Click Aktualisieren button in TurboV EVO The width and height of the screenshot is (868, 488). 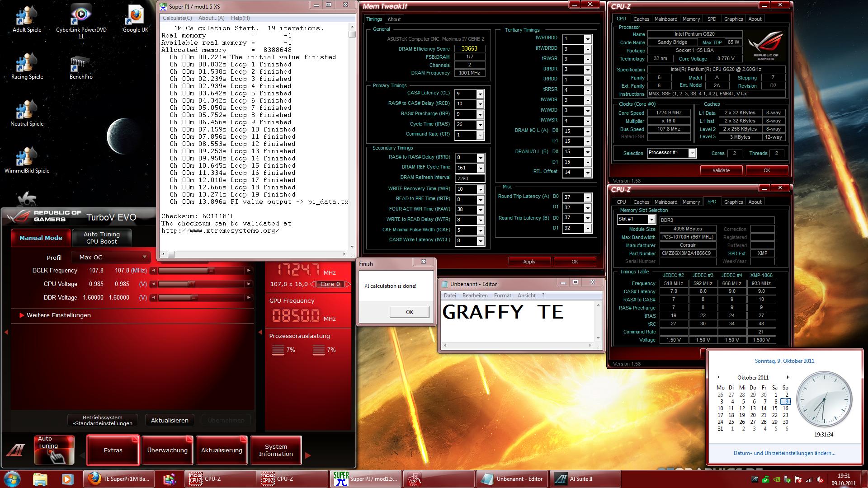coord(170,420)
